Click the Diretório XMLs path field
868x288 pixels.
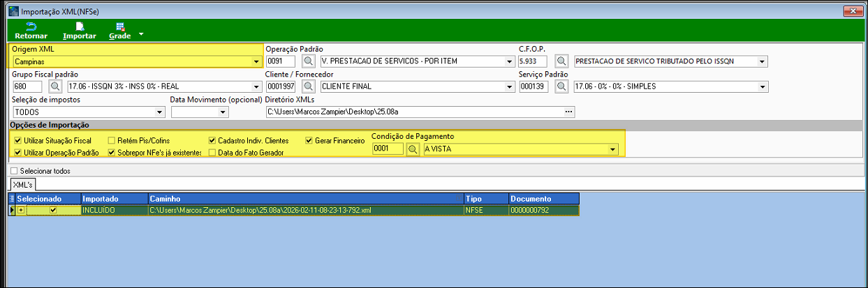pyautogui.click(x=414, y=112)
